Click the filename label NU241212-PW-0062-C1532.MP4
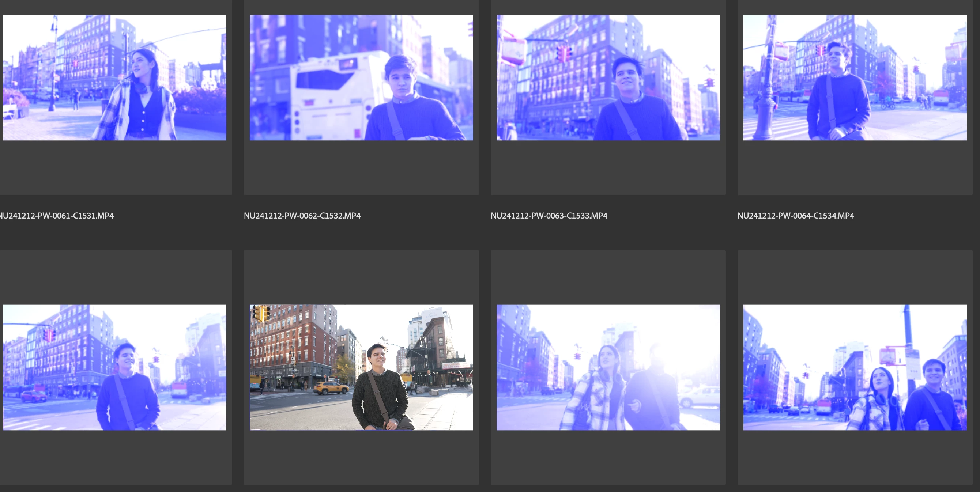 tap(302, 216)
